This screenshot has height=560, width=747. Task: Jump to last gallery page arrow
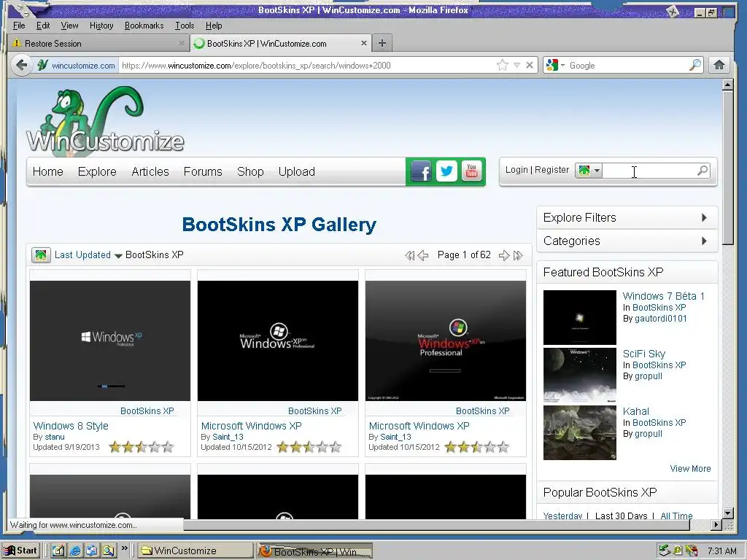(x=519, y=255)
